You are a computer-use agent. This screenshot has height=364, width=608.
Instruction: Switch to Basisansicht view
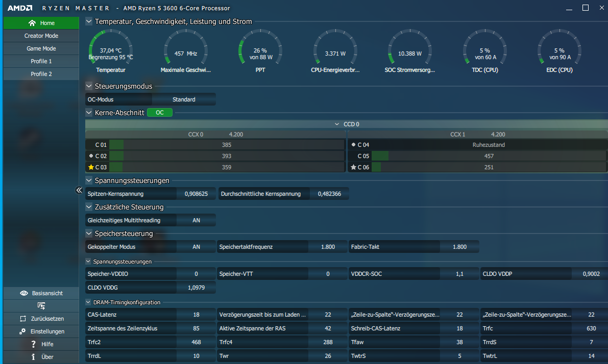(x=41, y=293)
